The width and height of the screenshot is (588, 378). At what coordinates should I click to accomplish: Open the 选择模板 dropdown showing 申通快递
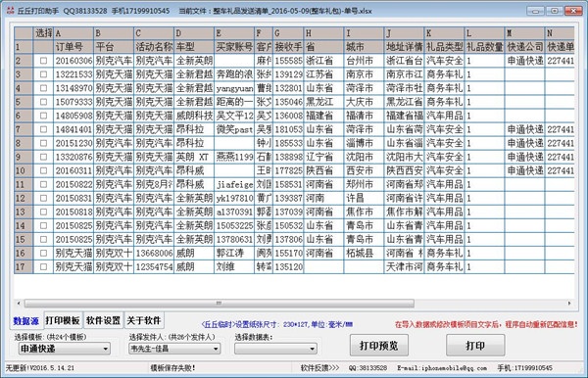tap(64, 349)
